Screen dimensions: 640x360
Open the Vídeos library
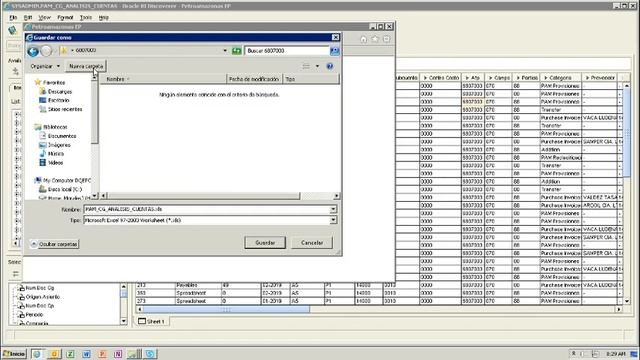55,162
